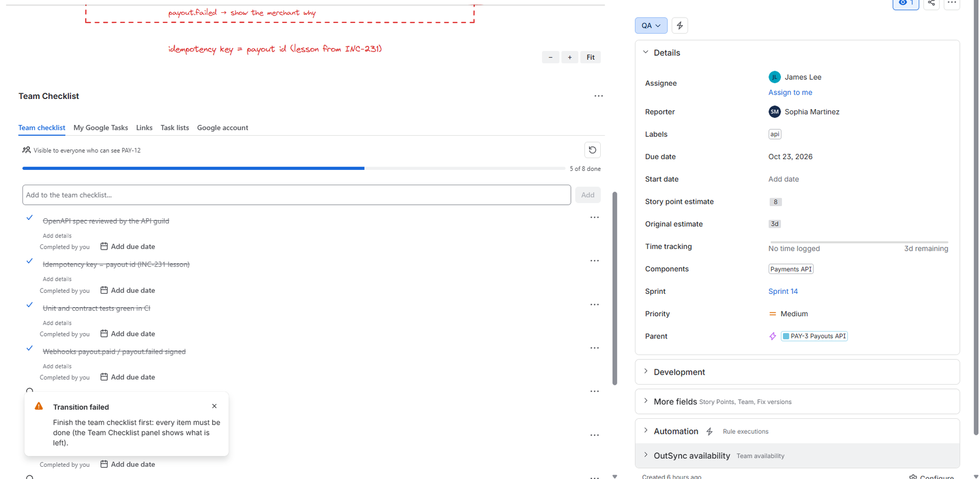Image resolution: width=980 pixels, height=479 pixels.
Task: Expand the More fields section
Action: 646,401
